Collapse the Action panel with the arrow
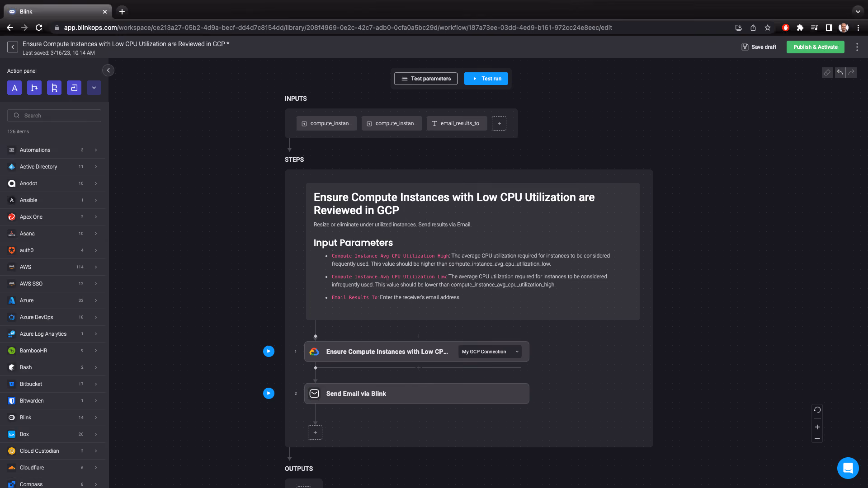 click(x=108, y=70)
